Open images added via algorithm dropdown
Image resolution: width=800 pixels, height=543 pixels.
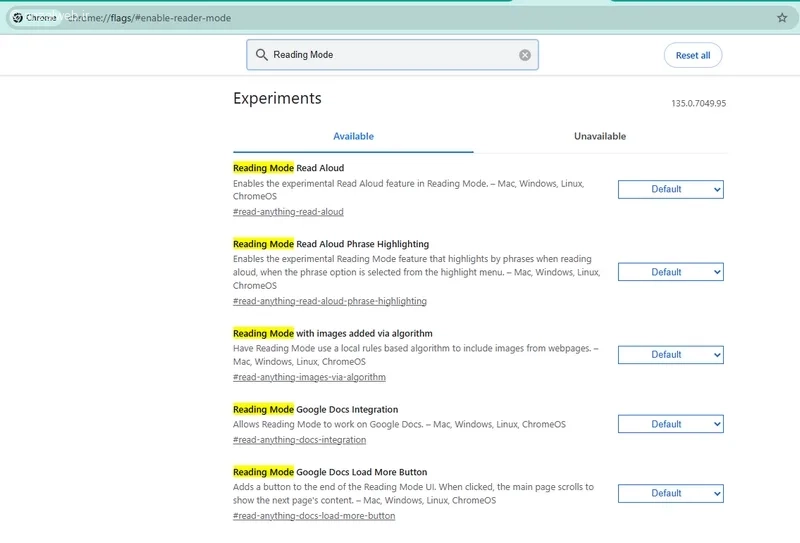670,355
